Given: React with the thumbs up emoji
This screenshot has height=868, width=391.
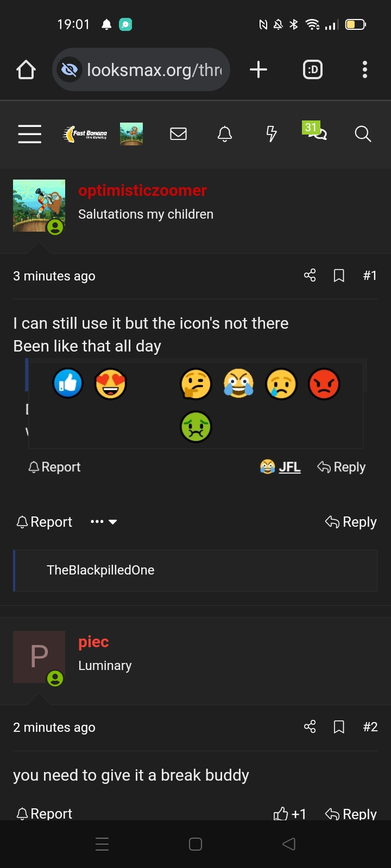Looking at the screenshot, I should click(x=67, y=384).
